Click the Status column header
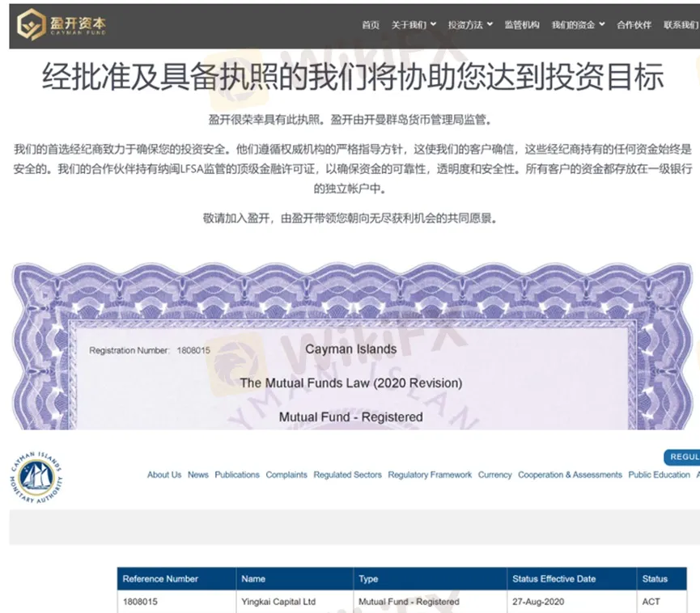 (662, 579)
